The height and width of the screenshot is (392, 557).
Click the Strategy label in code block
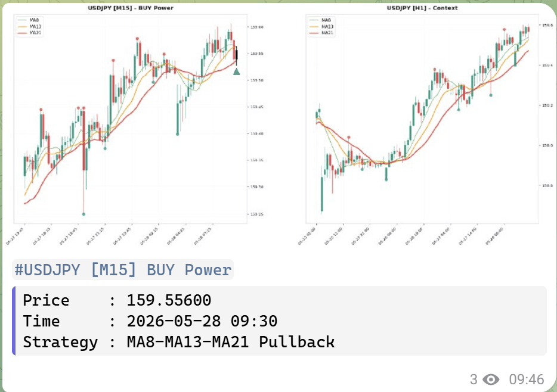point(60,343)
